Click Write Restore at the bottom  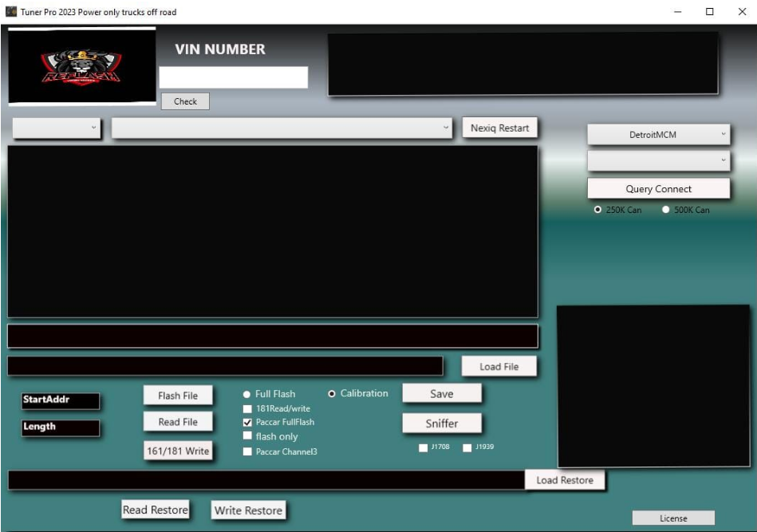tap(249, 509)
